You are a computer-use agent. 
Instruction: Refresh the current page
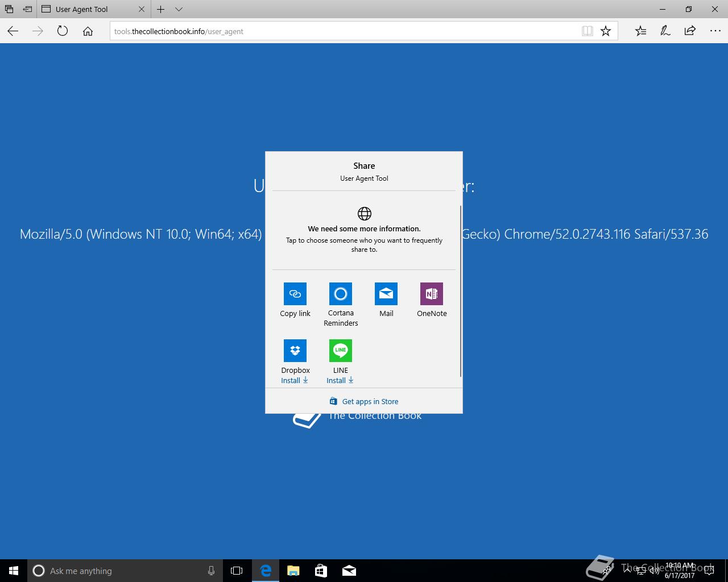(63, 31)
